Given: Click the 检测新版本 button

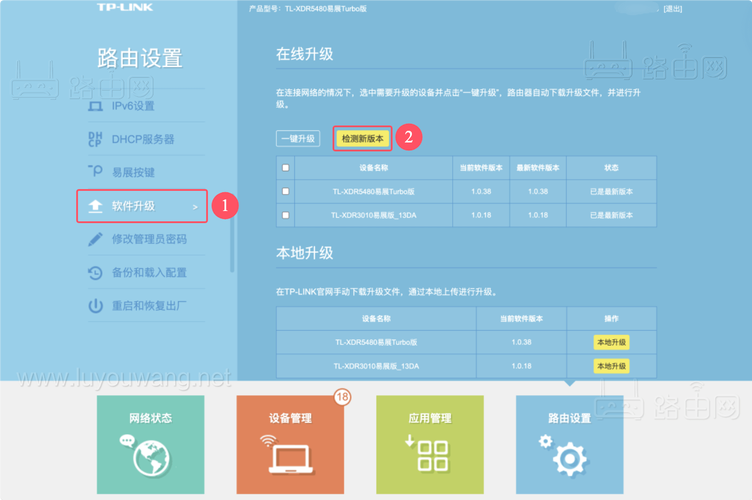Looking at the screenshot, I should point(362,139).
